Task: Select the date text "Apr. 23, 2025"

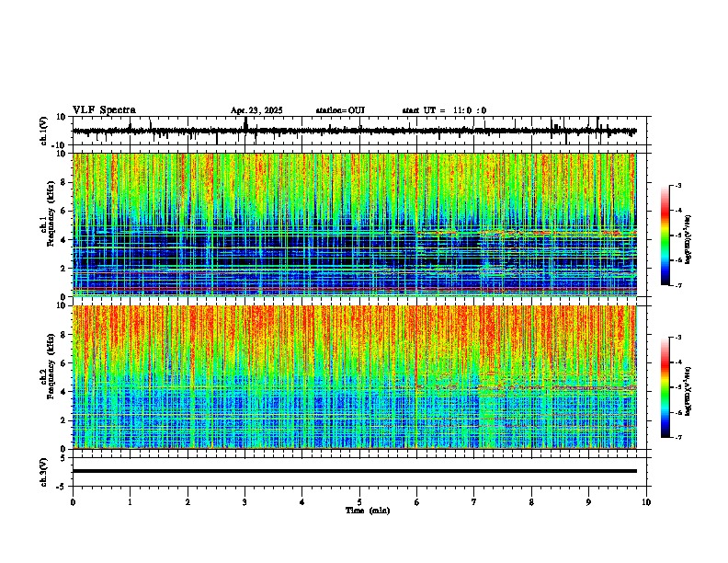Action: point(256,110)
